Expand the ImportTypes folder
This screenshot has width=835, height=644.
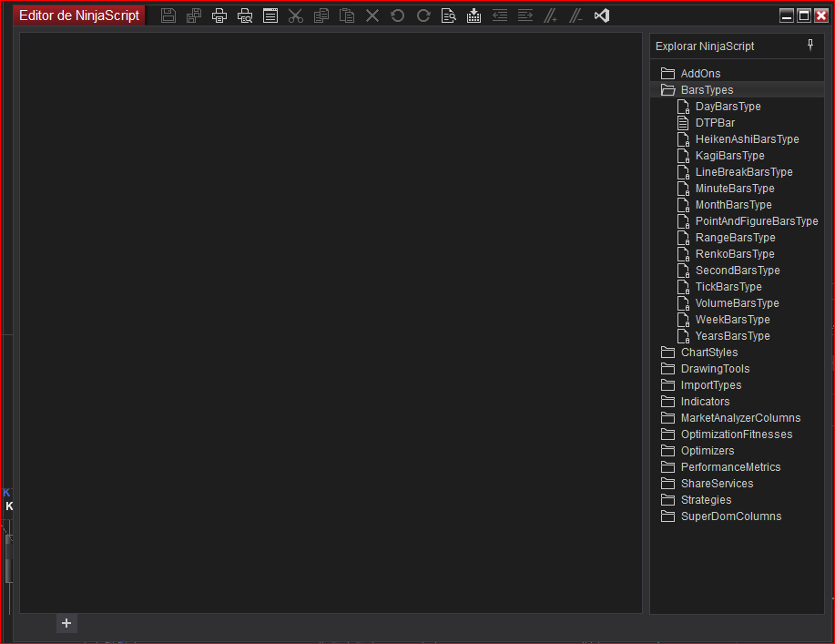(701, 385)
